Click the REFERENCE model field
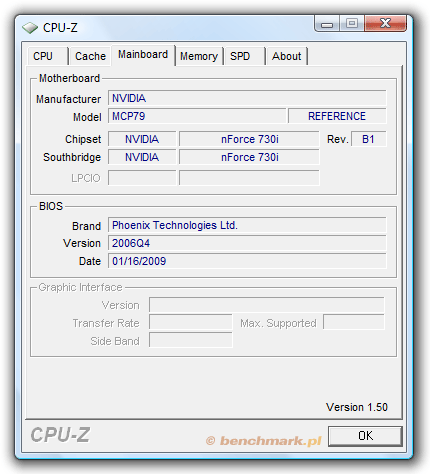The width and height of the screenshot is (430, 474). [337, 116]
